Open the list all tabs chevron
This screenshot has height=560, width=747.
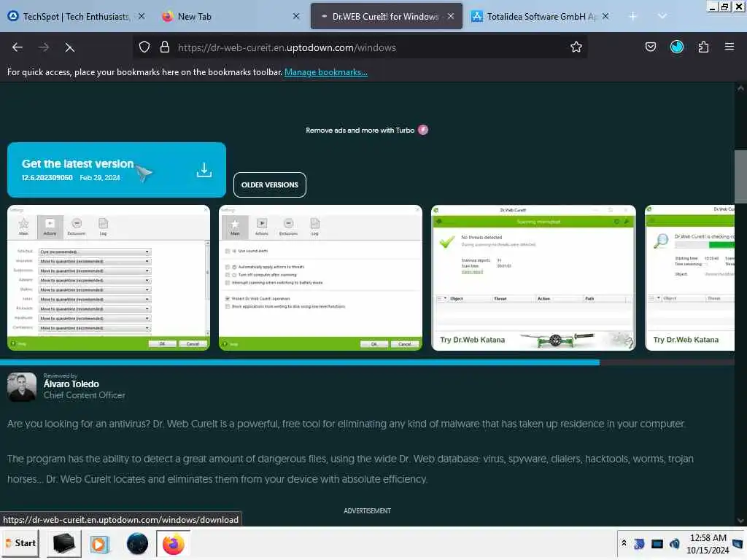click(x=662, y=16)
